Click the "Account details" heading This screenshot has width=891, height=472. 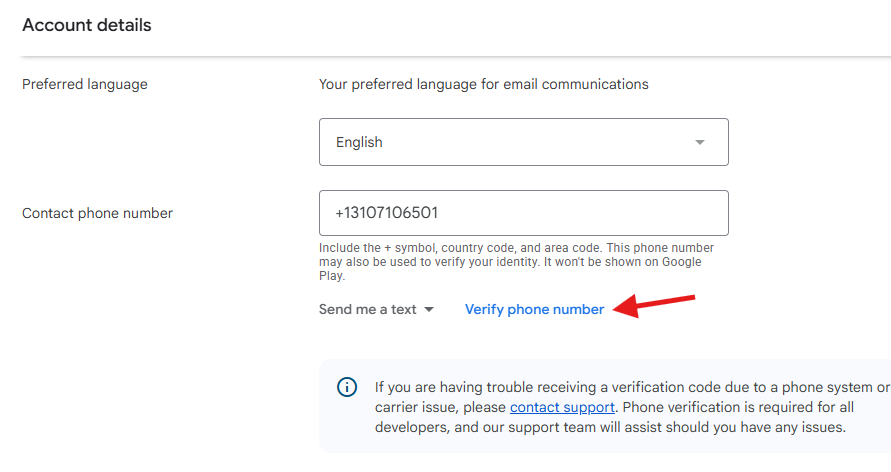coord(87,25)
